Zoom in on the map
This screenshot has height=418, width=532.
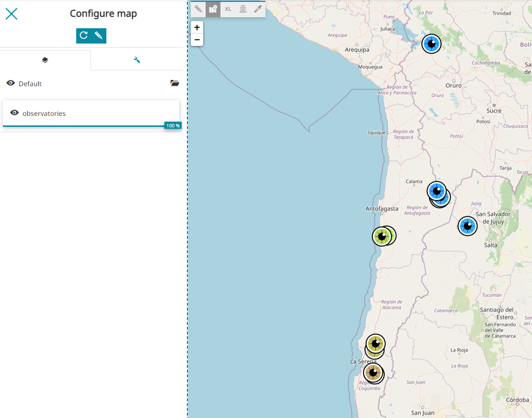coord(197,28)
